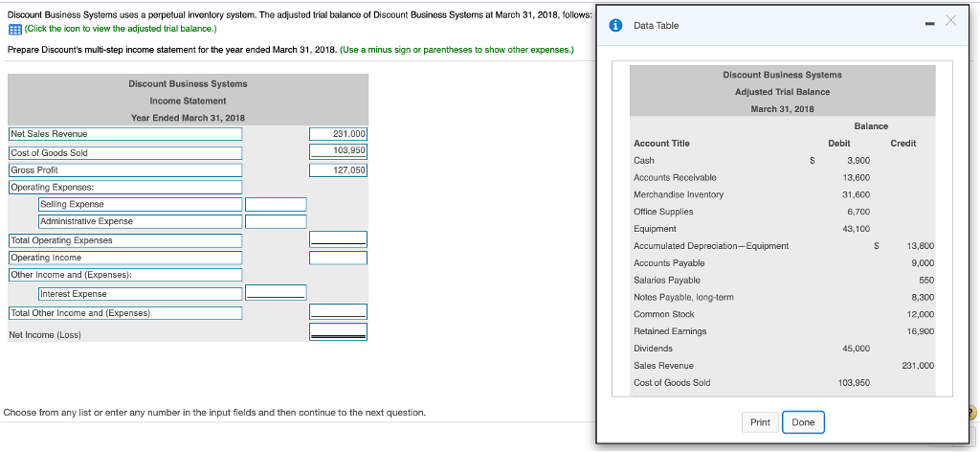Viewport: 980px width, 452px height.
Task: Click the 'Dividends' account title
Action: 653,349
